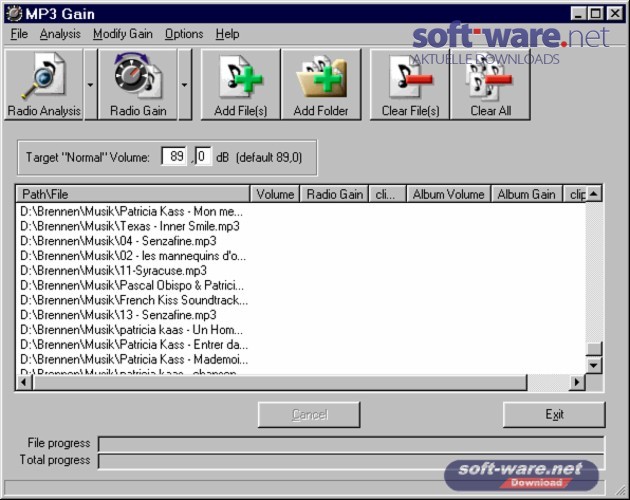Open the Analysis menu

pos(60,34)
